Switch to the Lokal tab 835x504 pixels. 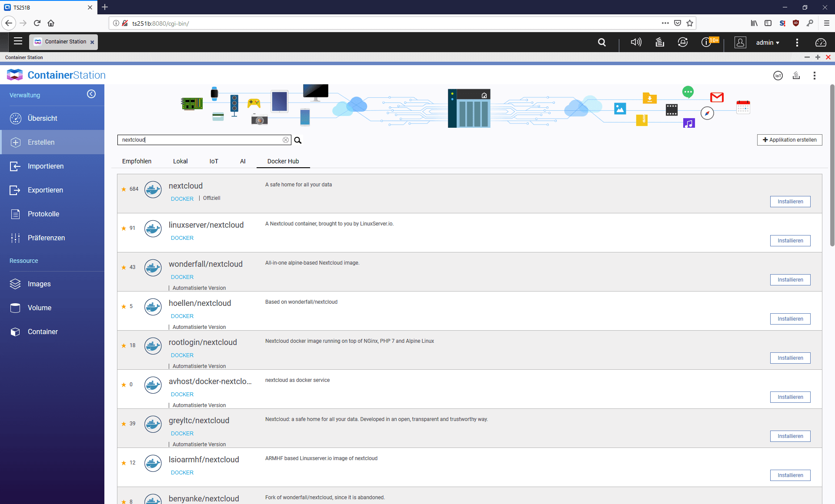pos(180,161)
